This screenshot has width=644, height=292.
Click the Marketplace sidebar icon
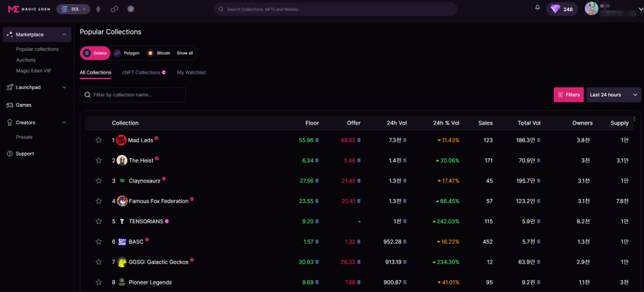coord(10,34)
